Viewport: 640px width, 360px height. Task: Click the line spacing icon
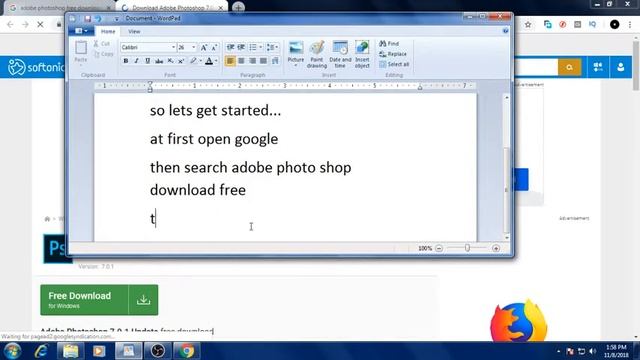270,47
